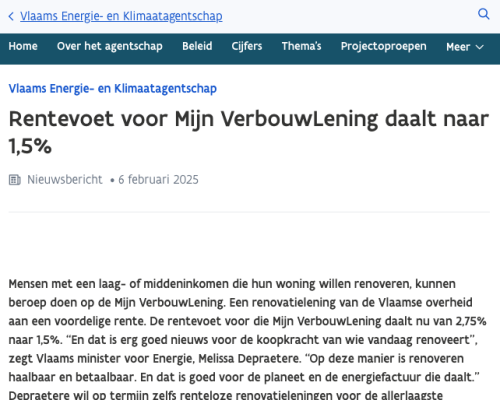Follow the underlined Vlaams Energie- en Klimaatagentschap link

coord(121,16)
